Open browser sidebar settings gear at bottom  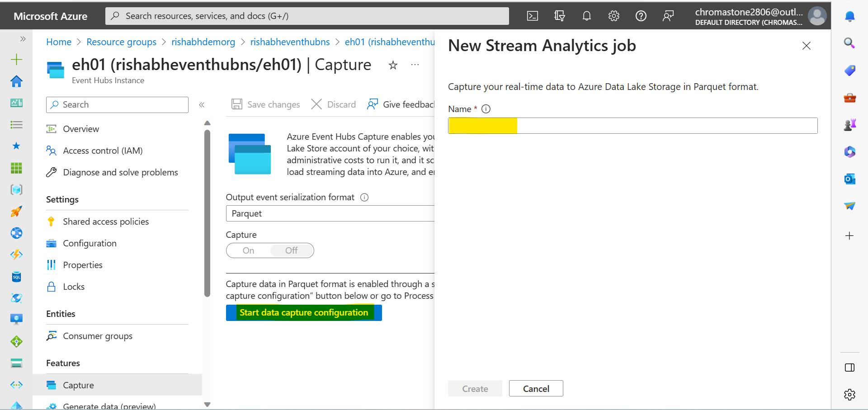click(x=850, y=395)
